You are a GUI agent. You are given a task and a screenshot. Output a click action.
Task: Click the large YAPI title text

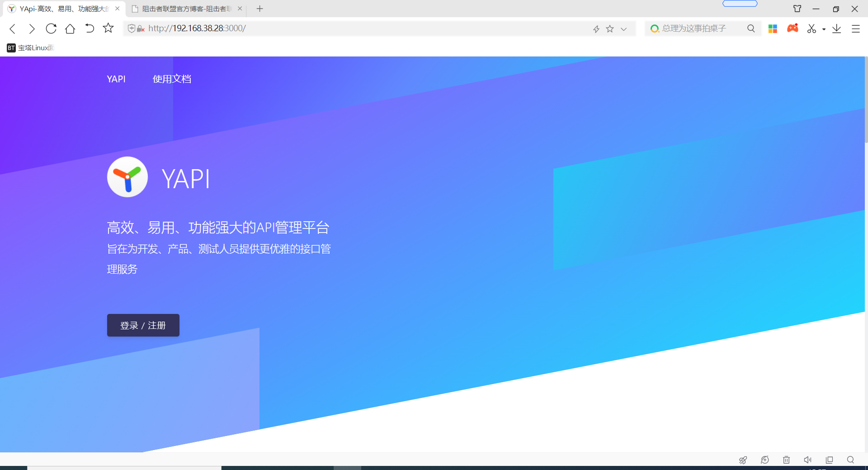tap(186, 179)
